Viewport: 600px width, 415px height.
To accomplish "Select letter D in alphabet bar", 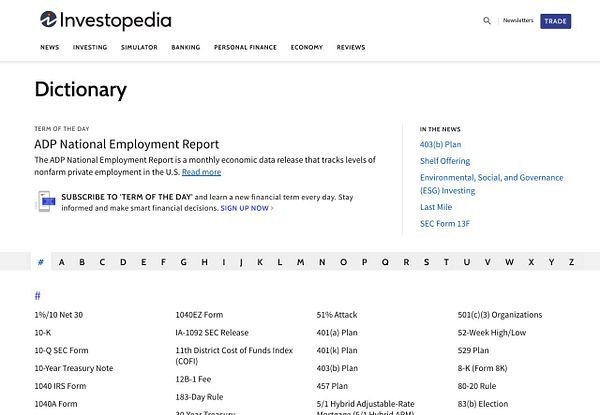I will pyautogui.click(x=123, y=262).
